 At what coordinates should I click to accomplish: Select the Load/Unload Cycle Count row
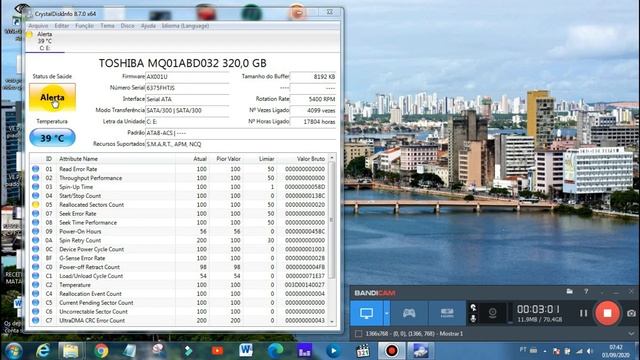(179, 276)
